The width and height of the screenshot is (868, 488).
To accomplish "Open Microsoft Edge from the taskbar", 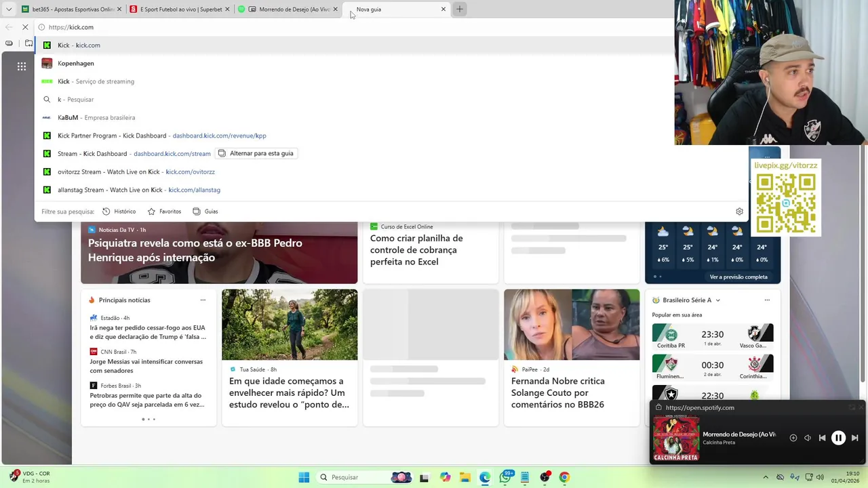I will tap(485, 477).
